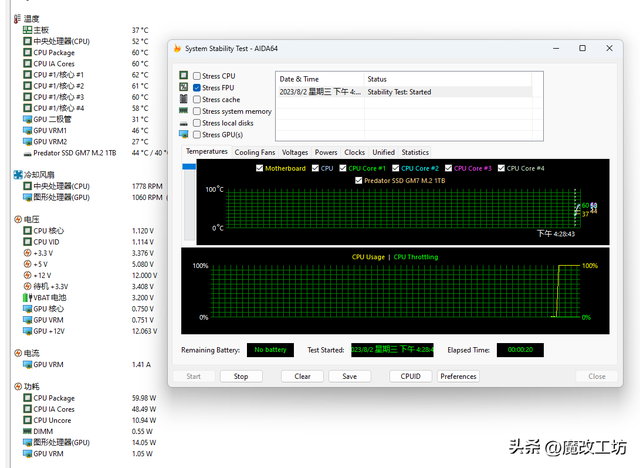Hide the Motherboard temperature graph line

pos(259,168)
